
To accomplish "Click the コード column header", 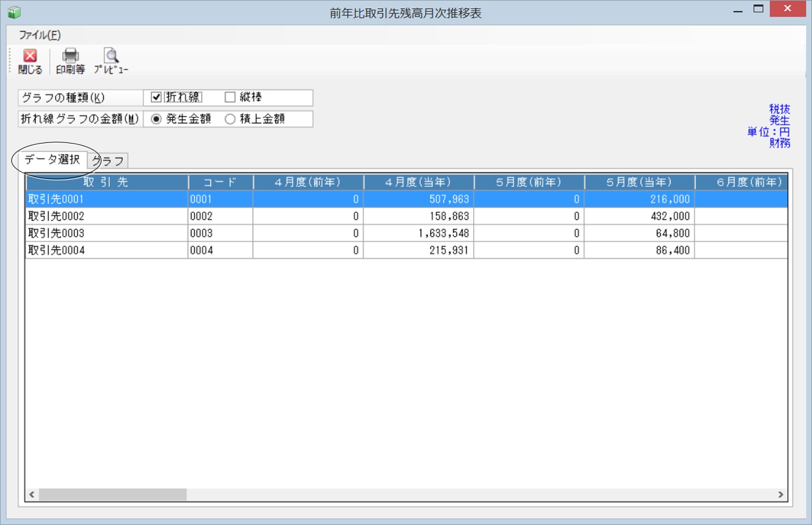I will pos(220,182).
